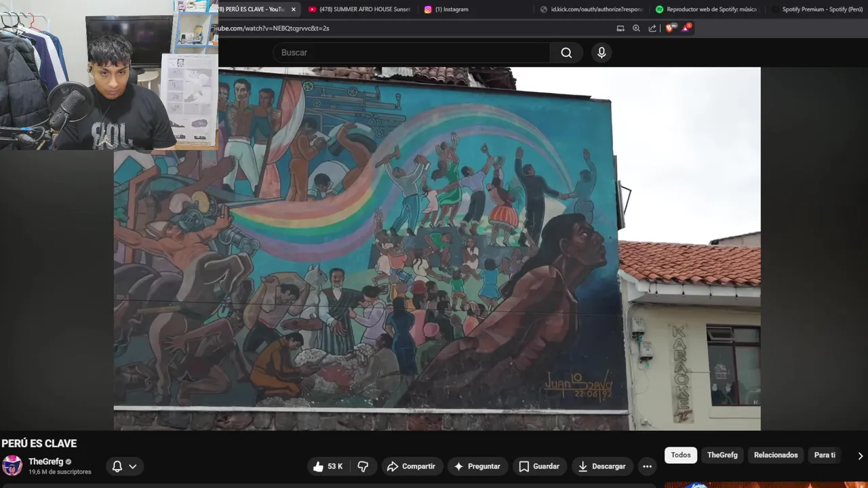Close the PERÚ ES CLAVE tab
868x488 pixels.
click(294, 9)
